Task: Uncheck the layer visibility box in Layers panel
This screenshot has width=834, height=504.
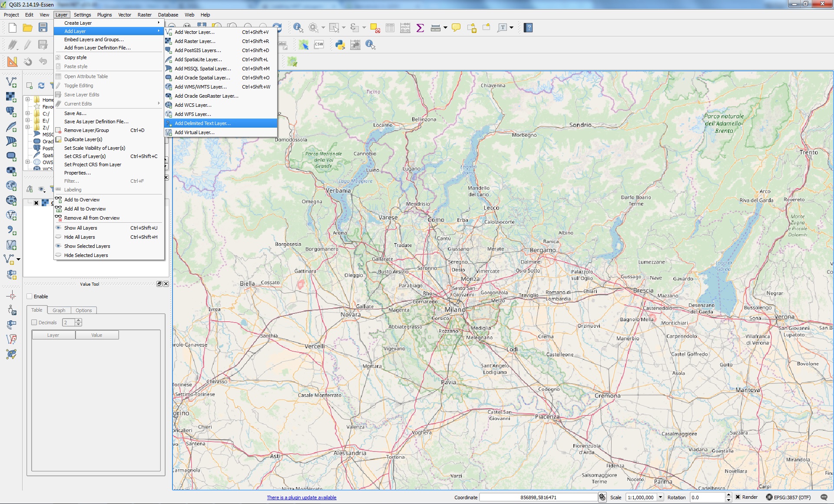Action: [x=36, y=203]
